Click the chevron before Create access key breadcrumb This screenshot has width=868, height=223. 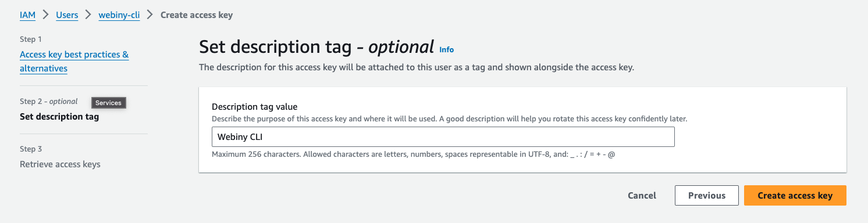click(x=150, y=15)
